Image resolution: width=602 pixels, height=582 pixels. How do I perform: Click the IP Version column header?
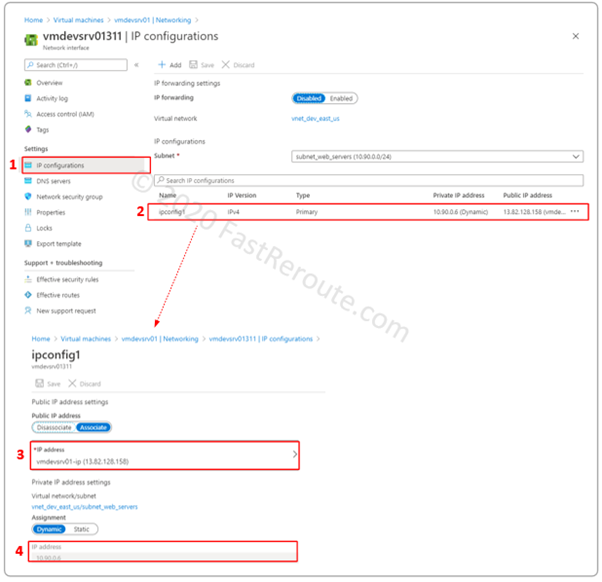(241, 195)
